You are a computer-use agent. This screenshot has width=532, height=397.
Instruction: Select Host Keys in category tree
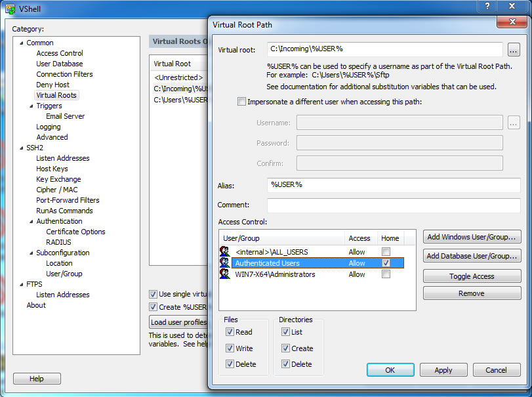[52, 169]
